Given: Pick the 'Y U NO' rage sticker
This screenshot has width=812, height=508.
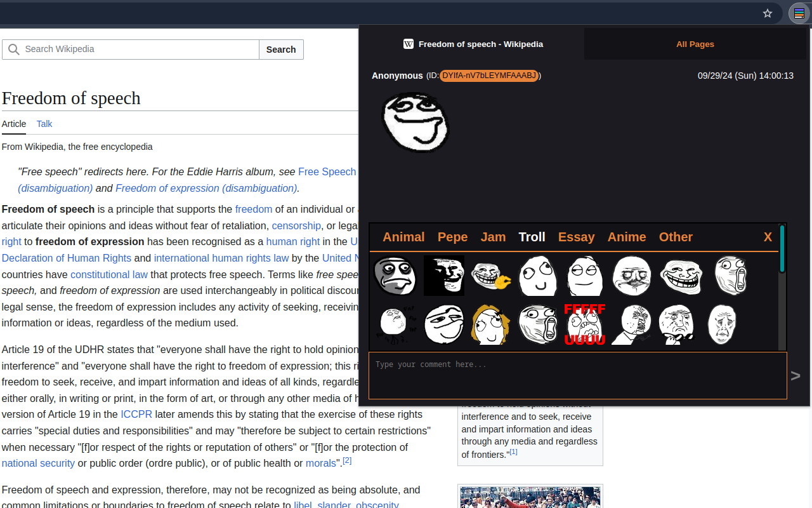Looking at the screenshot, I should 632,324.
